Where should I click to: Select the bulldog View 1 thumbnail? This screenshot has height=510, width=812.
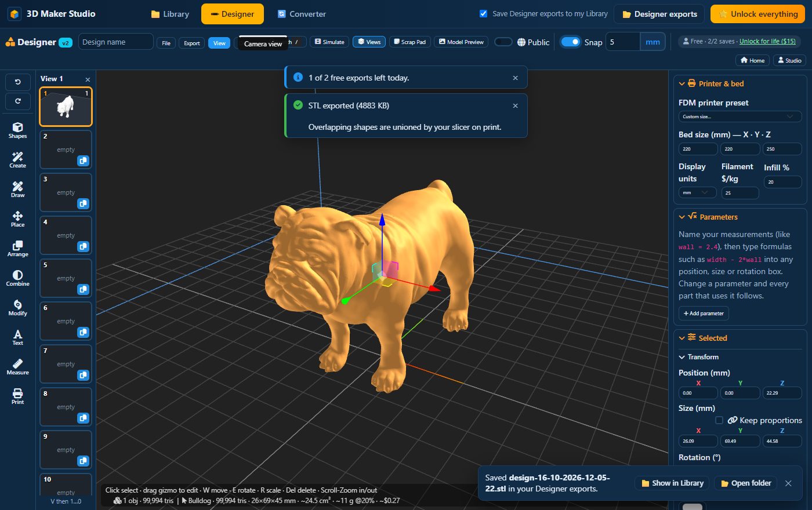coord(66,107)
